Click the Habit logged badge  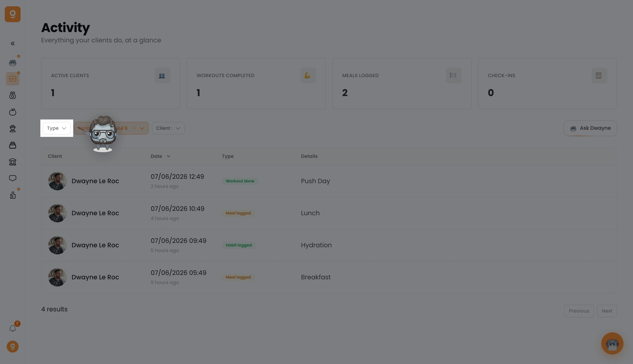[239, 245]
